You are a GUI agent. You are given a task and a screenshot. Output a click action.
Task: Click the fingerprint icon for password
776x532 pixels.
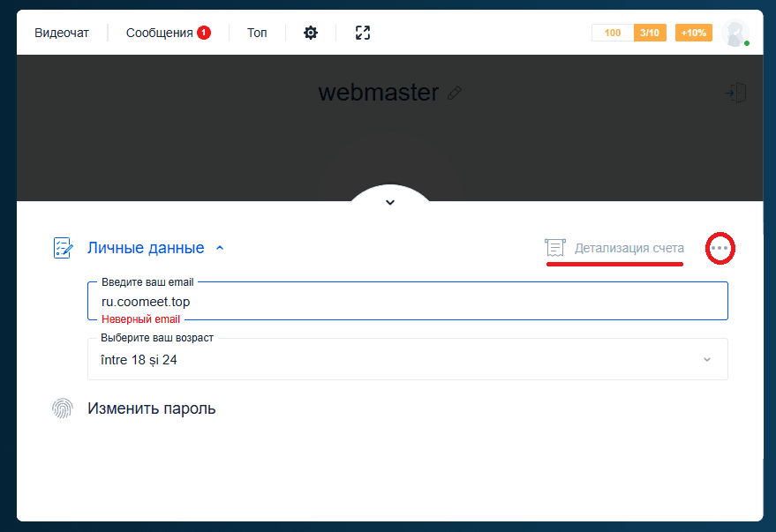tap(63, 408)
